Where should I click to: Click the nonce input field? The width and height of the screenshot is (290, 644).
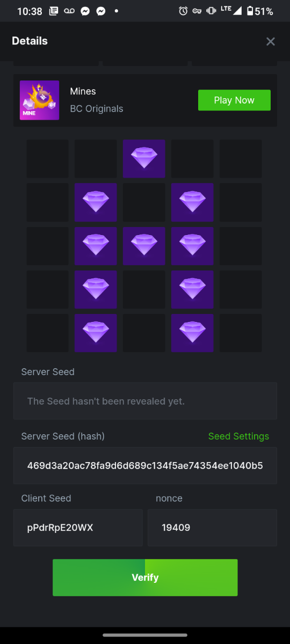(x=212, y=528)
